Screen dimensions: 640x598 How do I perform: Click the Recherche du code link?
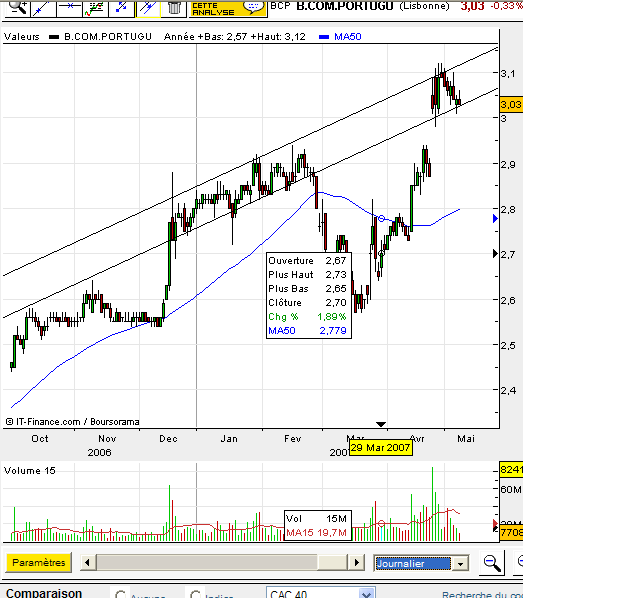tap(482, 595)
